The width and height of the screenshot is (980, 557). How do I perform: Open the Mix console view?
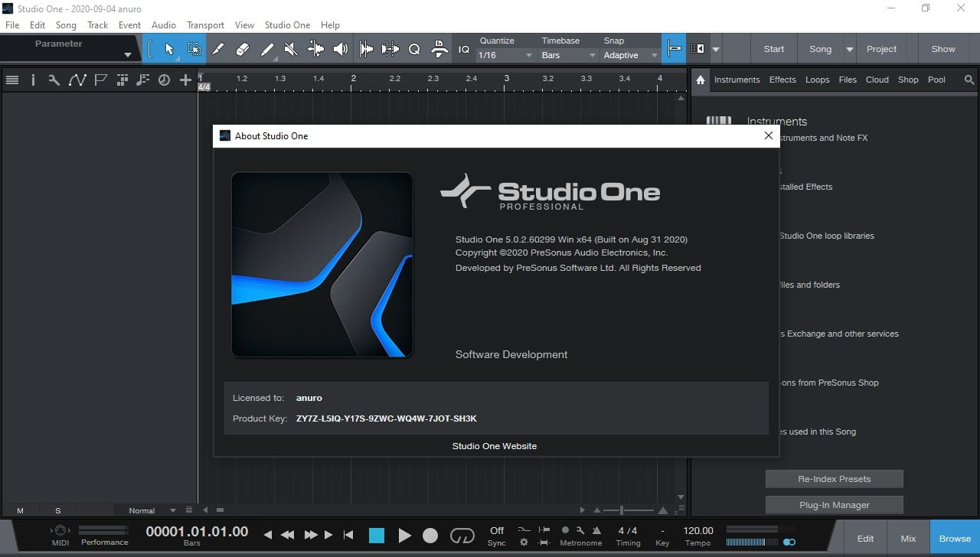(908, 539)
